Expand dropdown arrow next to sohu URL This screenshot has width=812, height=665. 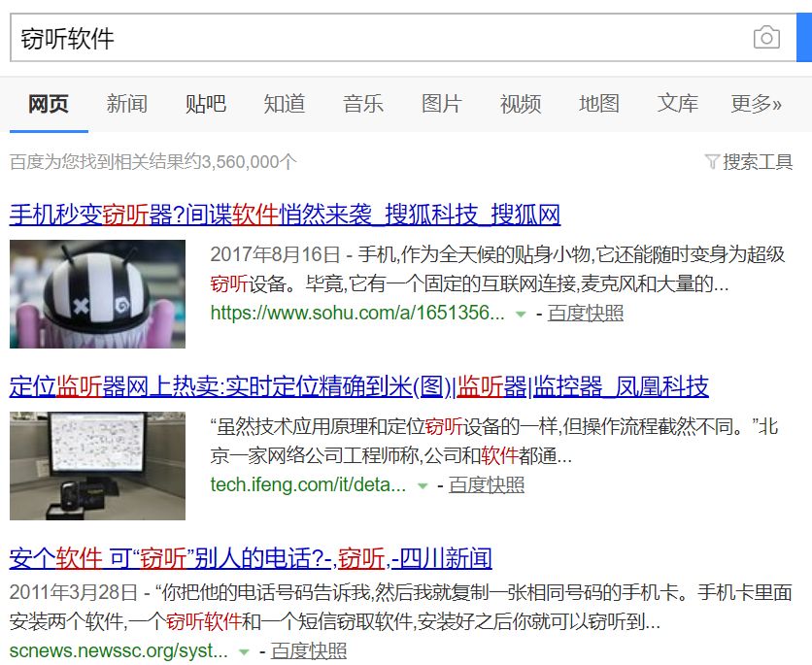(521, 314)
